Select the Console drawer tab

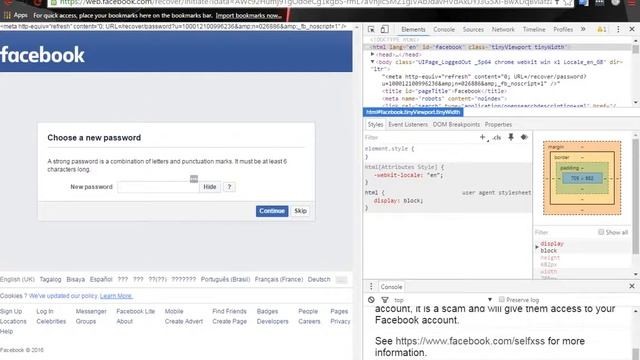pyautogui.click(x=391, y=287)
